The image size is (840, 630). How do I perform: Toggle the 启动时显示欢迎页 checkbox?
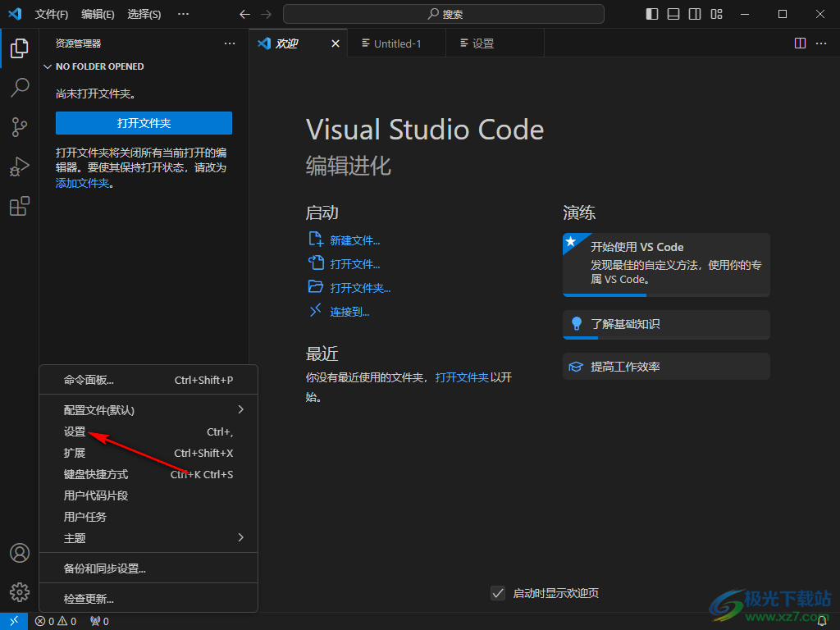pos(498,593)
